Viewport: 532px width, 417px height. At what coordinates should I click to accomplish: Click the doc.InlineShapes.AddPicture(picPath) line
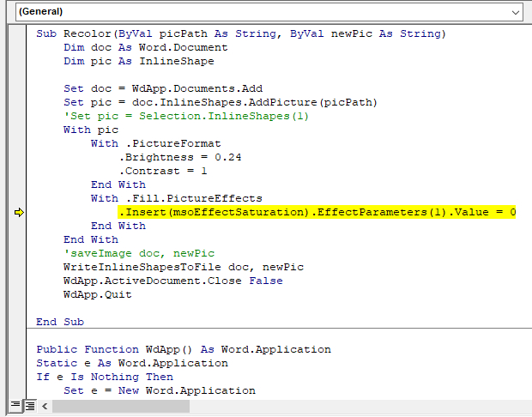pyautogui.click(x=221, y=102)
